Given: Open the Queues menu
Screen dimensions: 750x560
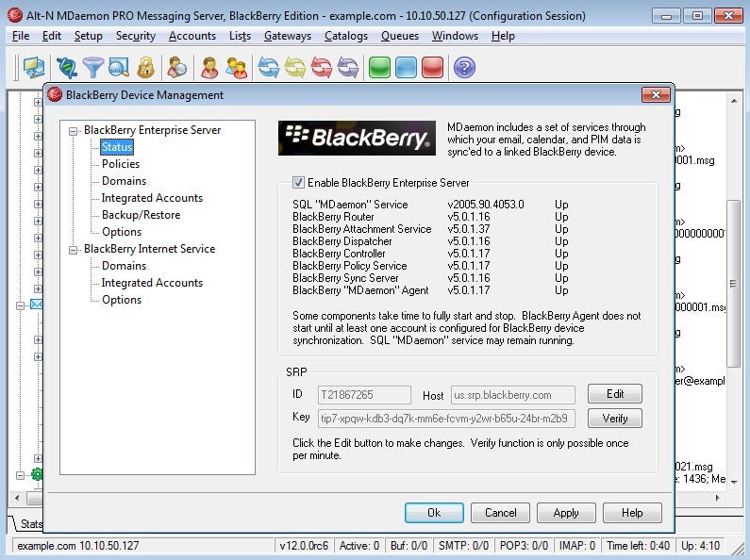Looking at the screenshot, I should 400,36.
